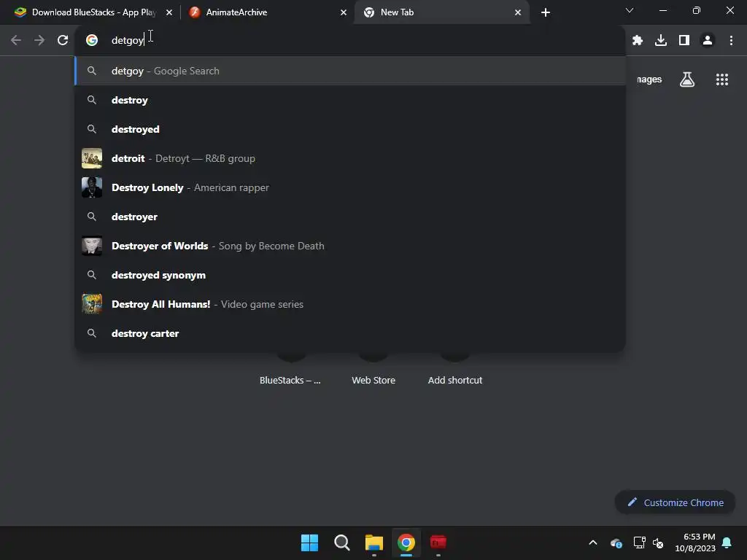Choose the 'destroyer' suggestion

pos(350,217)
